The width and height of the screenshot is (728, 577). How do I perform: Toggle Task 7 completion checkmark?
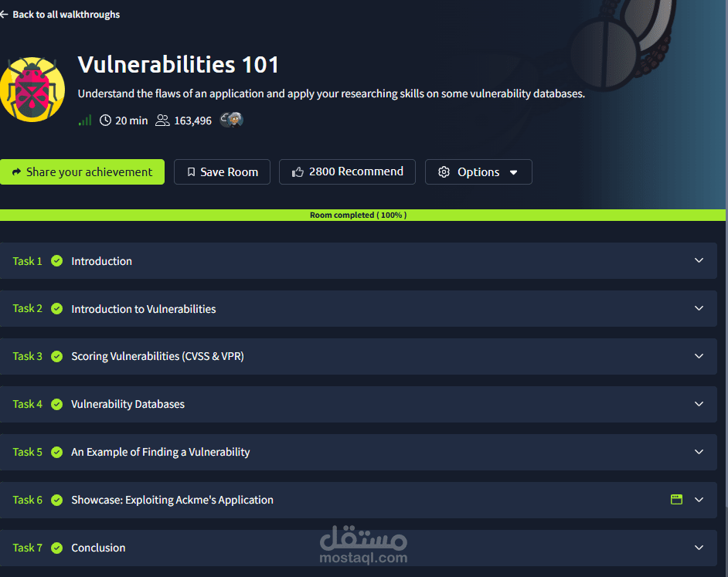[56, 548]
